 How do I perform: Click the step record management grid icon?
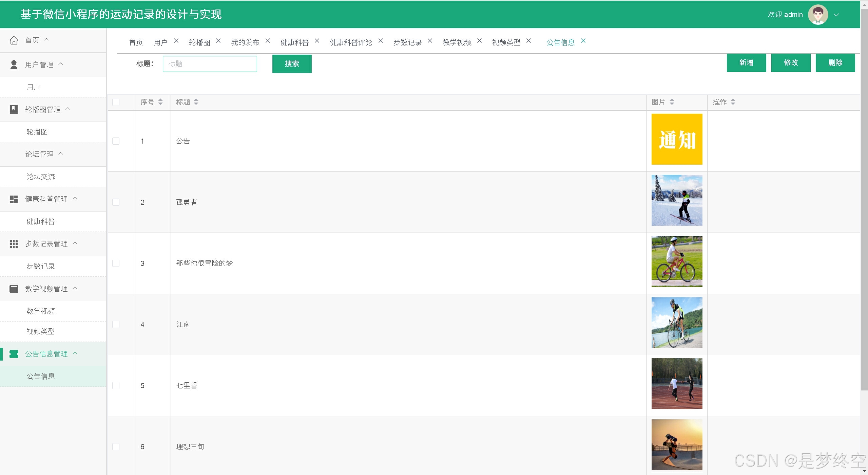[x=14, y=244]
